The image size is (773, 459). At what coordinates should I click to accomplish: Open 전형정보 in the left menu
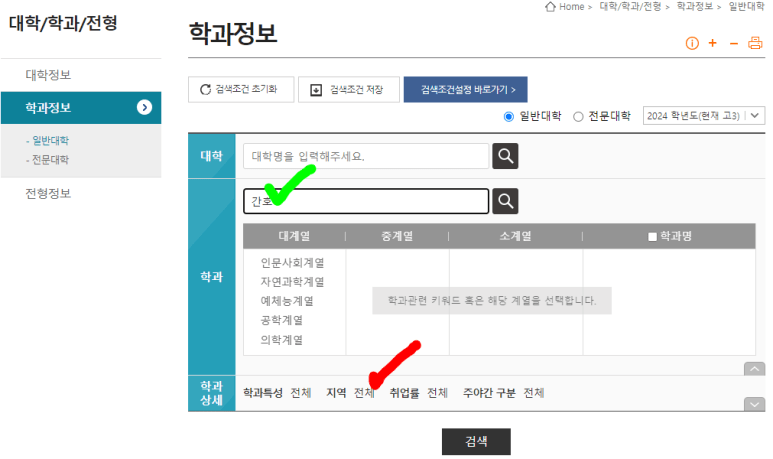(x=48, y=193)
